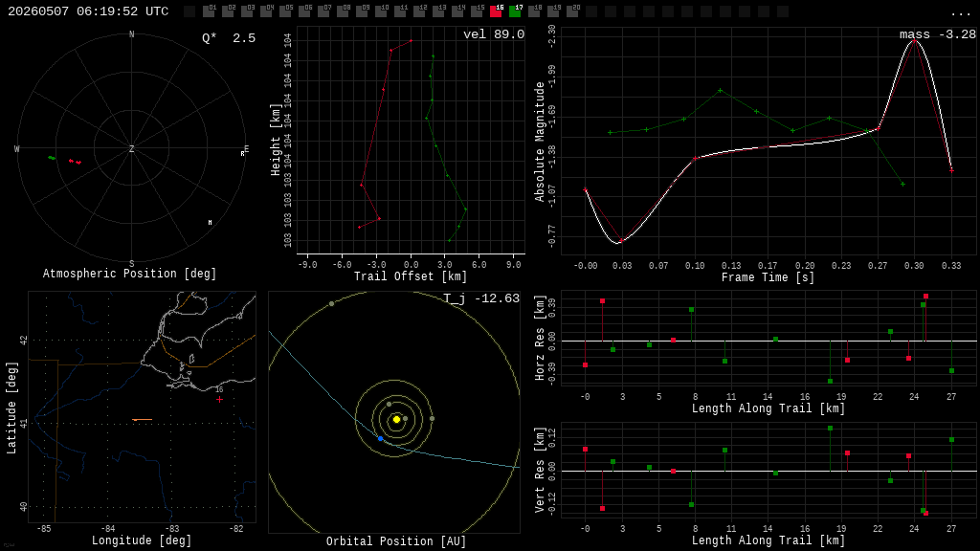Click the red station 16 cross on map
The width and height of the screenshot is (980, 551).
pyautogui.click(x=219, y=399)
